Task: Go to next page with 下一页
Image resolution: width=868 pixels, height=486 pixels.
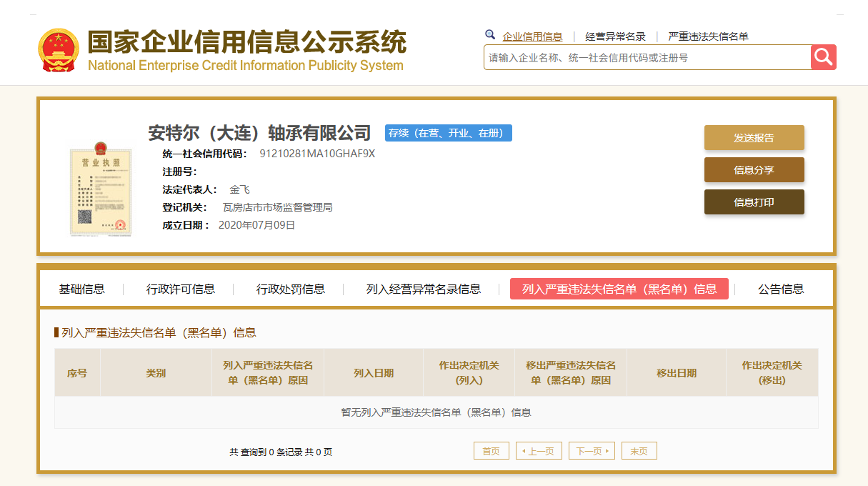Action: [x=592, y=451]
